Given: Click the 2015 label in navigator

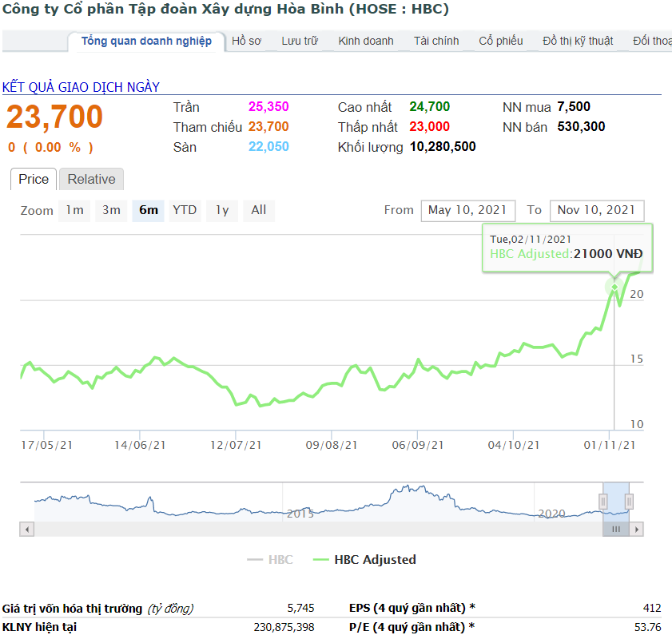Looking at the screenshot, I should click(x=300, y=514).
